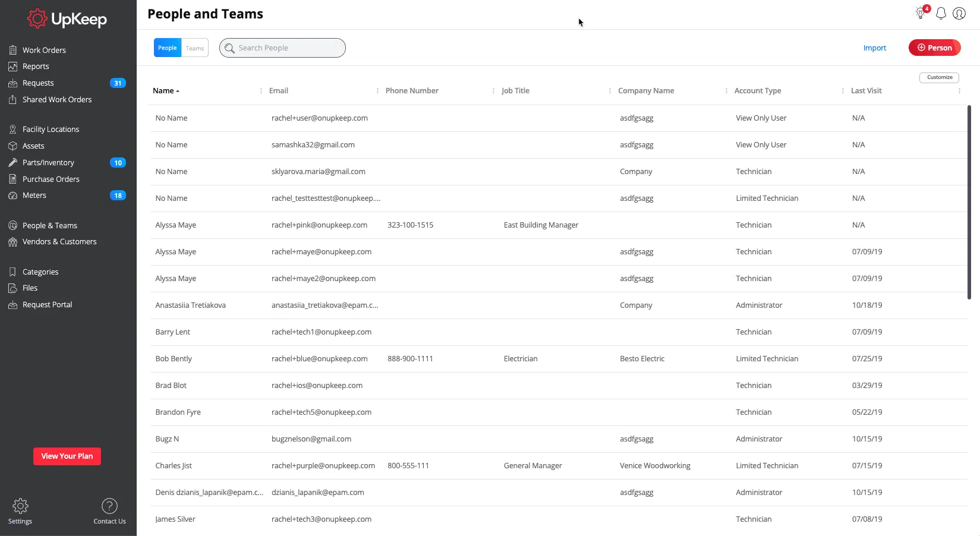Sort by the Name column header
This screenshot has width=980, height=536.
163,91
